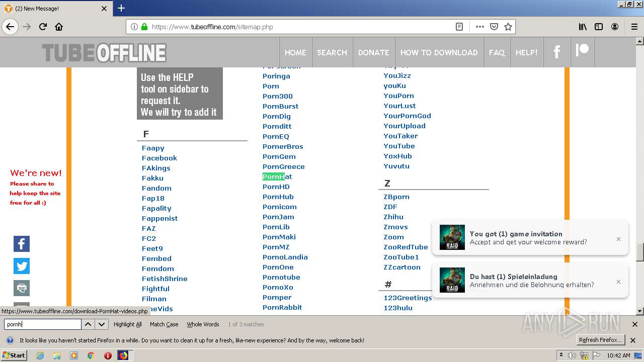Open HELP! in site navigation
Screen dimensions: 644x362
coord(527,52)
